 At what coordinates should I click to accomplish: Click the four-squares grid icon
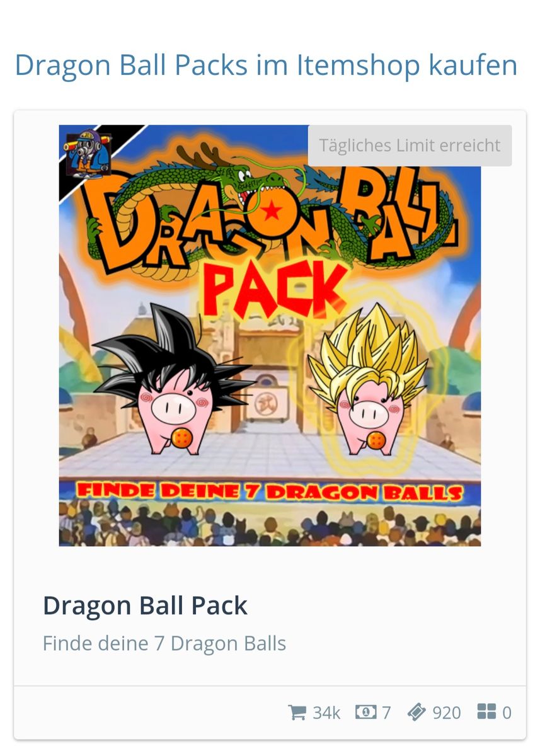click(486, 713)
